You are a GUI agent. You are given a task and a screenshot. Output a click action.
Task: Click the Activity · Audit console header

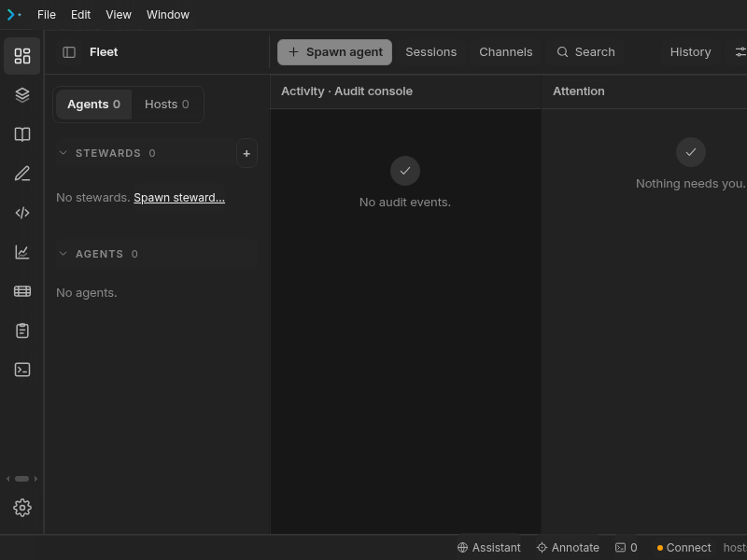[x=346, y=91]
